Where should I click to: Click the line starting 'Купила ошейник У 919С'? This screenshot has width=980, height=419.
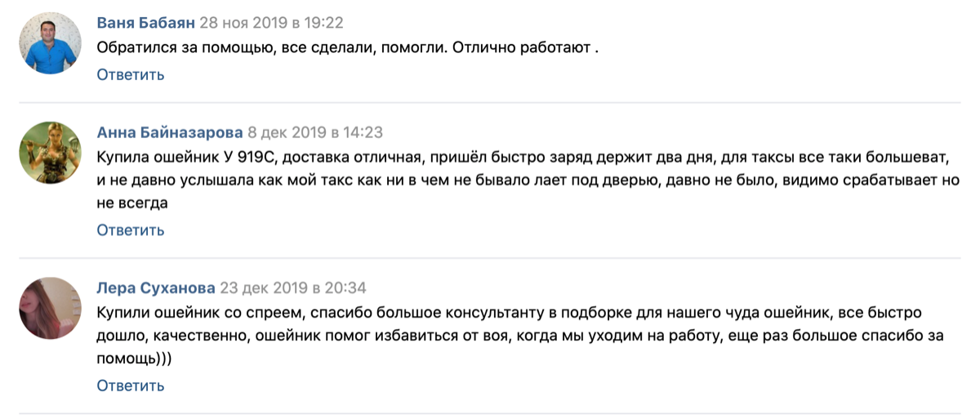pyautogui.click(x=523, y=157)
